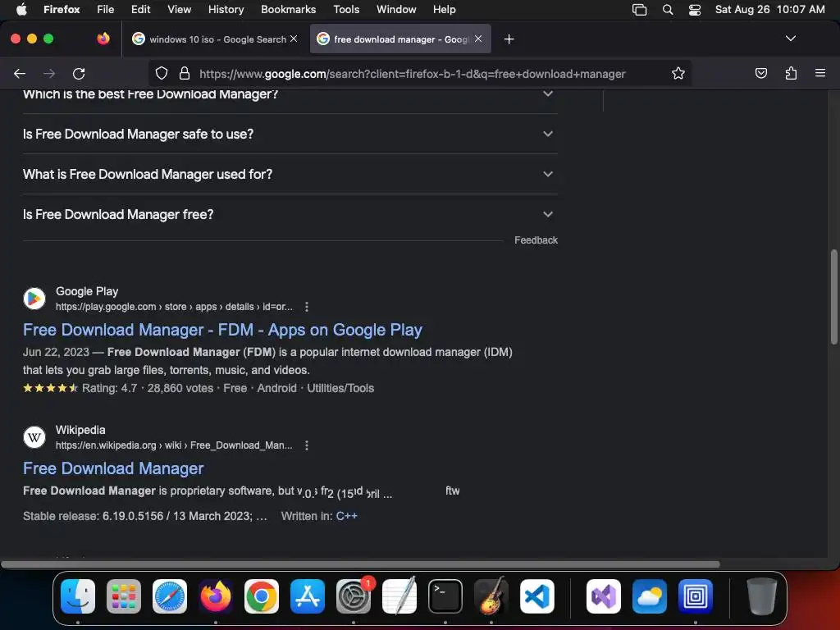Viewport: 840px width, 630px height.
Task: Open the Trash in the Dock
Action: [761, 596]
